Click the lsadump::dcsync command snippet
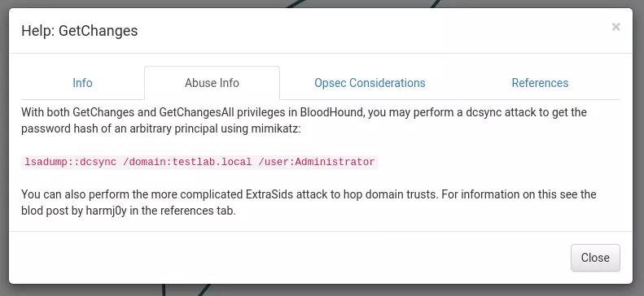644x296 pixels. [x=199, y=162]
